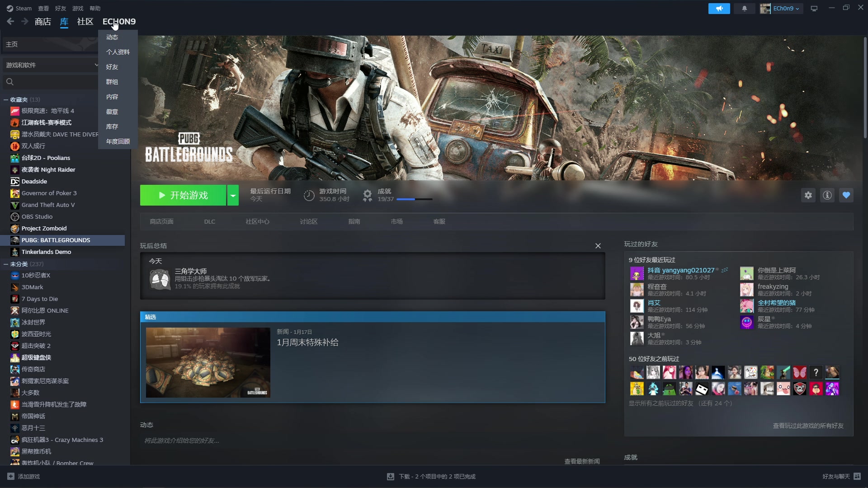Open the DLC tab
868x488 pixels.
tap(209, 221)
